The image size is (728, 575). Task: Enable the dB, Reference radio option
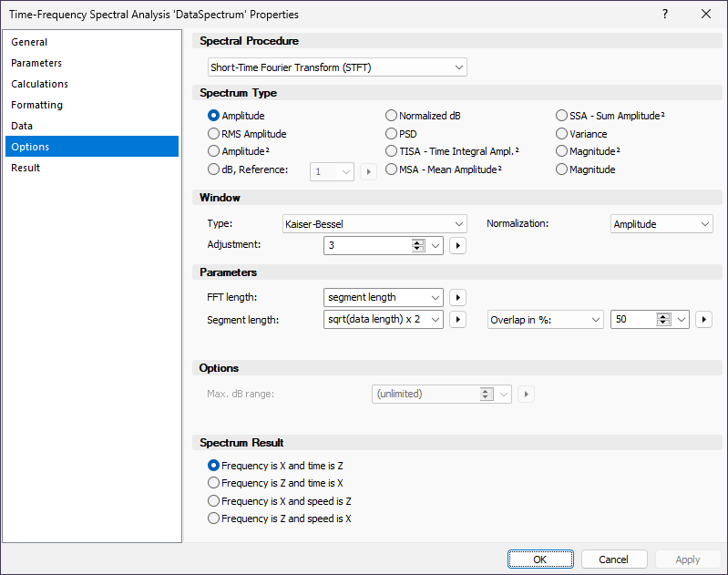214,169
